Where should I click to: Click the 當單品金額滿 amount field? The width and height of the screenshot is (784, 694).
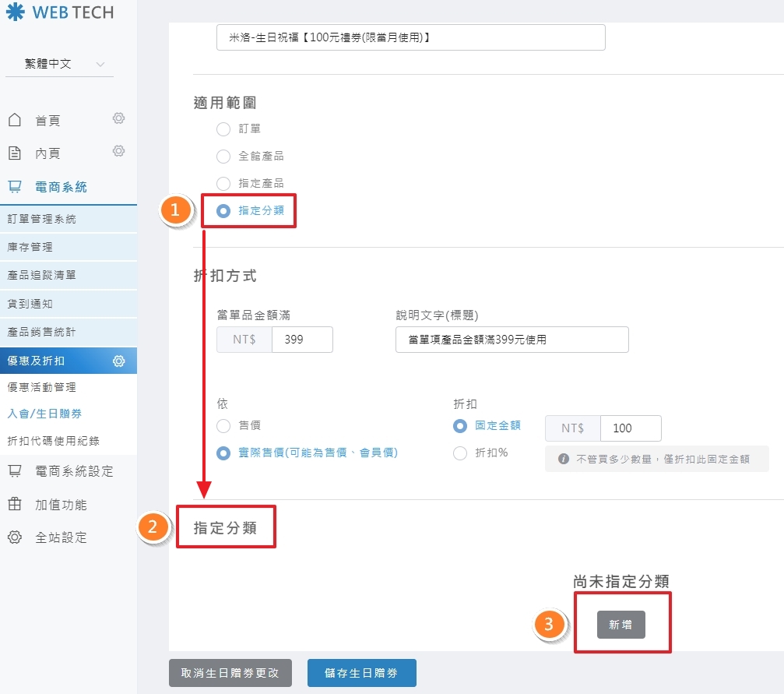click(302, 340)
